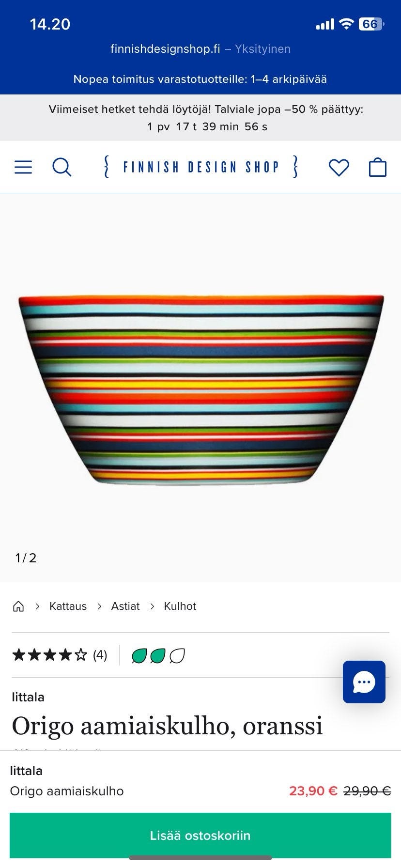Open the hamburger navigation menu

[23, 167]
